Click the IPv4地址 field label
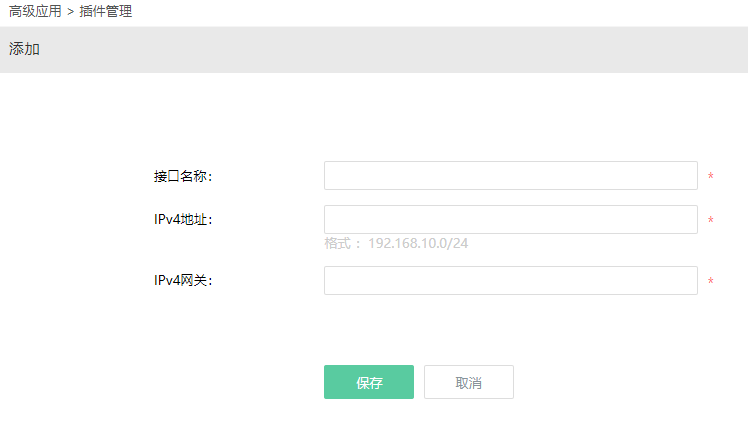This screenshot has height=425, width=748. (x=183, y=219)
